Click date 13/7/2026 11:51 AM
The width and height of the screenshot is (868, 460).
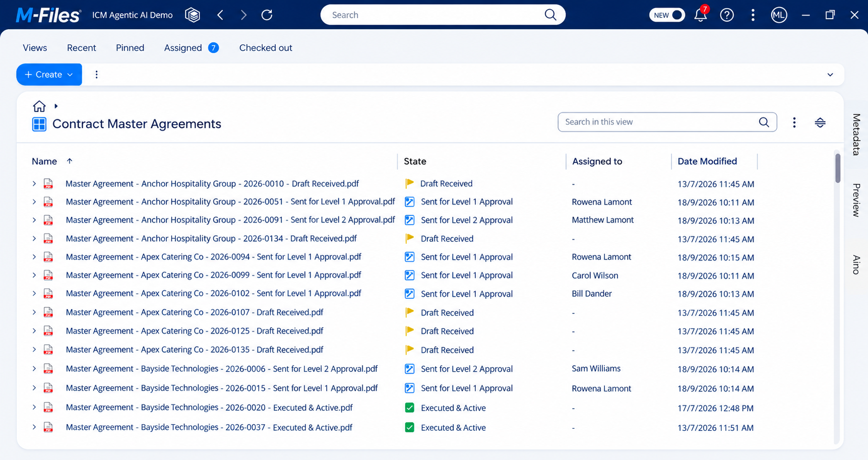[x=716, y=428]
